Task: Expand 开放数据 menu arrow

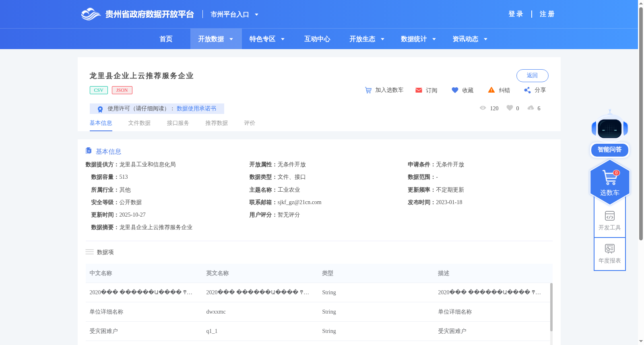Action: coord(231,39)
